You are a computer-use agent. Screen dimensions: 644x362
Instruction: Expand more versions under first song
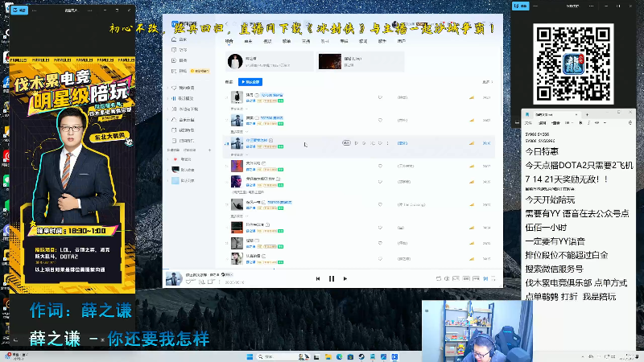coord(239,109)
